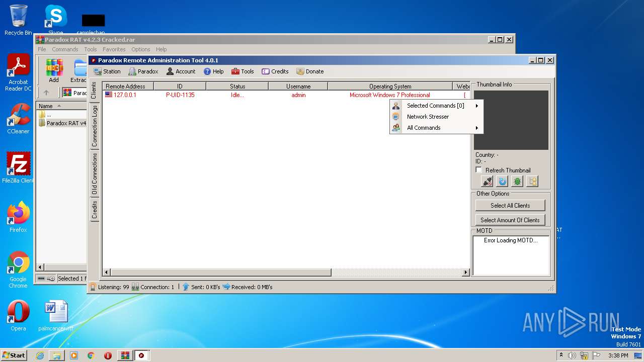
Task: Click the green bug icon under Thumbnail Info
Action: coord(517,182)
